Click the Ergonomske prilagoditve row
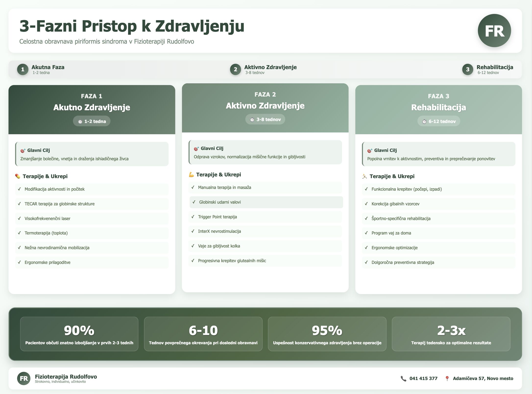Image resolution: width=532 pixels, height=394 pixels. 92,262
